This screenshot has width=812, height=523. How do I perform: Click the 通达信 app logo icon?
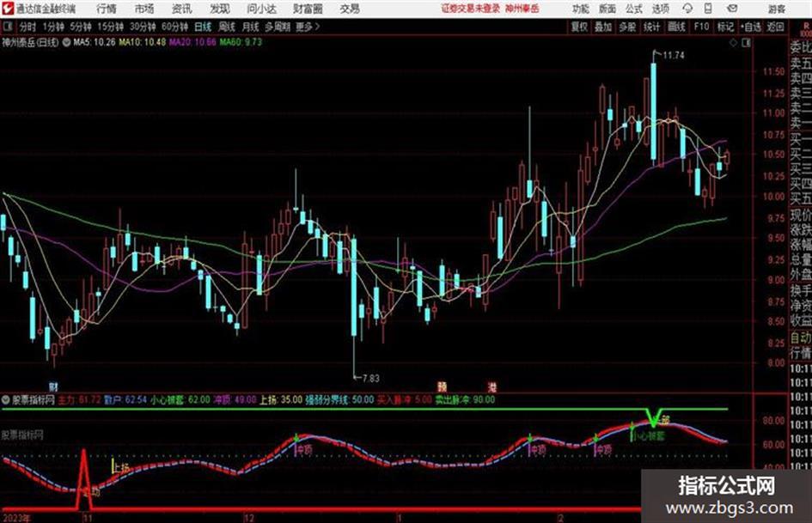pyautogui.click(x=8, y=9)
